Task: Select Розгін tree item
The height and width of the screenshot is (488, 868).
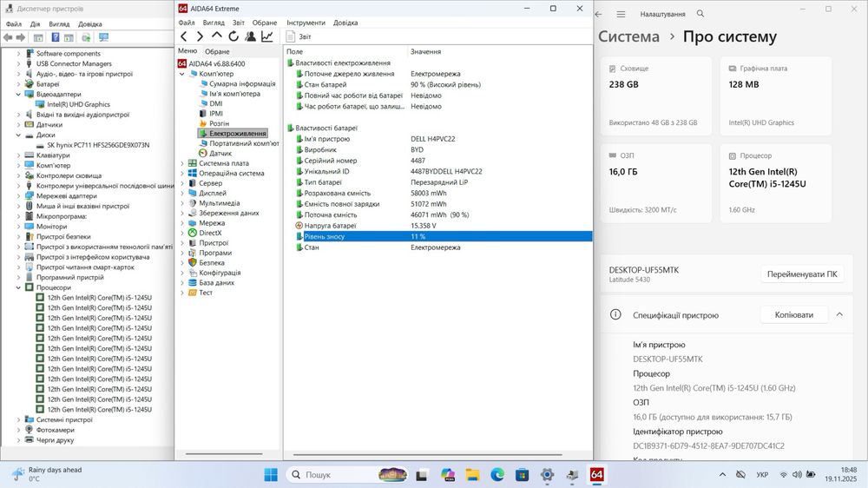Action: [x=219, y=123]
